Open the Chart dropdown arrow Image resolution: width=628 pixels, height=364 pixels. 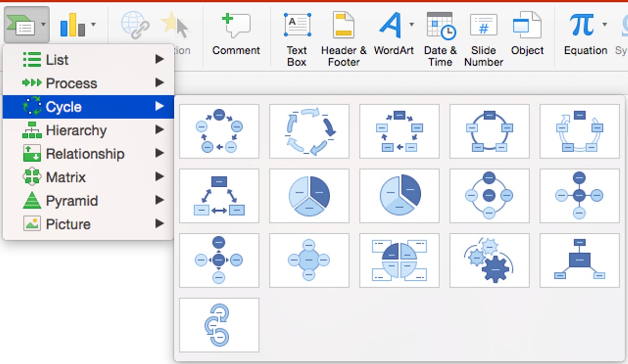93,25
